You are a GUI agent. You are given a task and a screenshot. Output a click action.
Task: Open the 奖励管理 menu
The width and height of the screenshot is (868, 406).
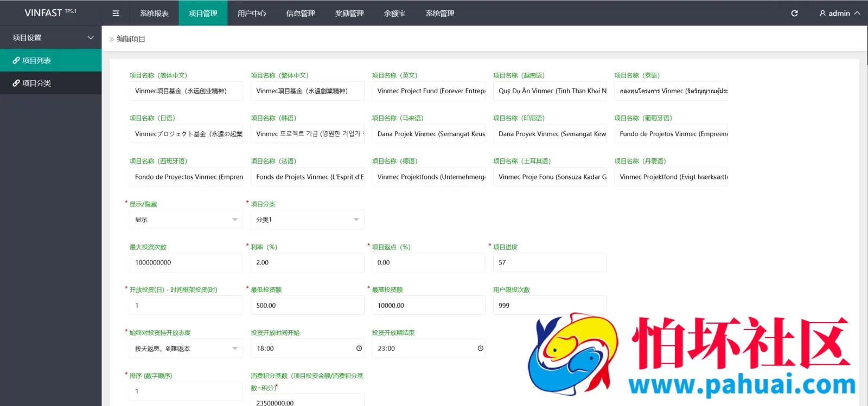click(x=349, y=13)
